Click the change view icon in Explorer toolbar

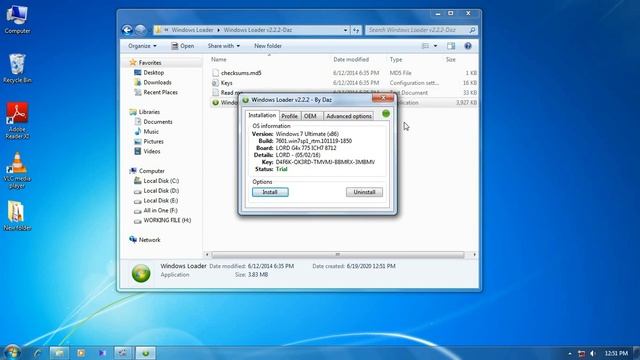pyautogui.click(x=425, y=46)
